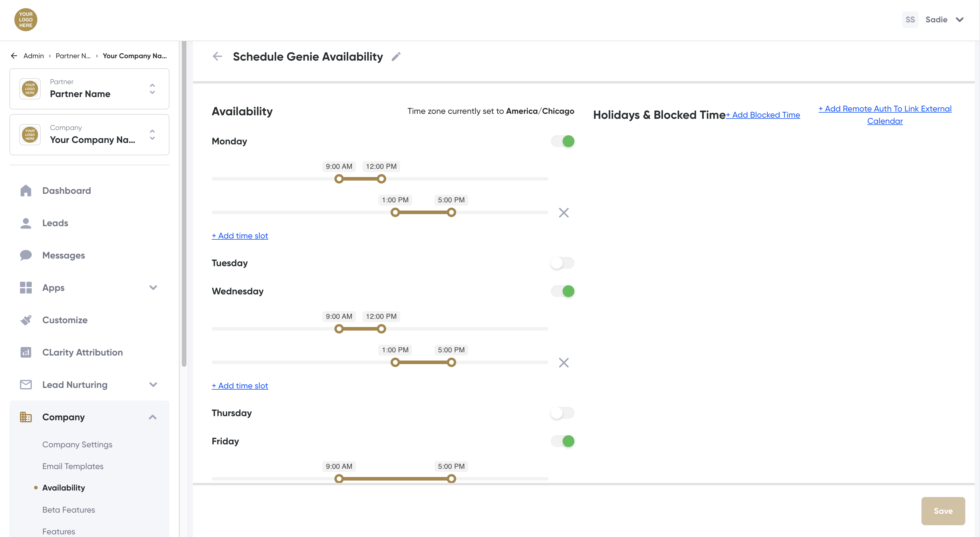Click the back arrow next to Schedule Genie Availability
Viewport: 980px width, 537px height.
[217, 57]
